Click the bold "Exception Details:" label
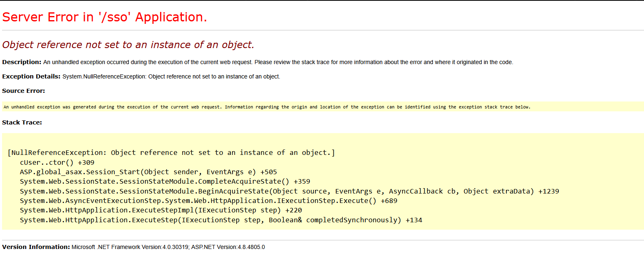This screenshot has height=265, width=644. tap(31, 76)
